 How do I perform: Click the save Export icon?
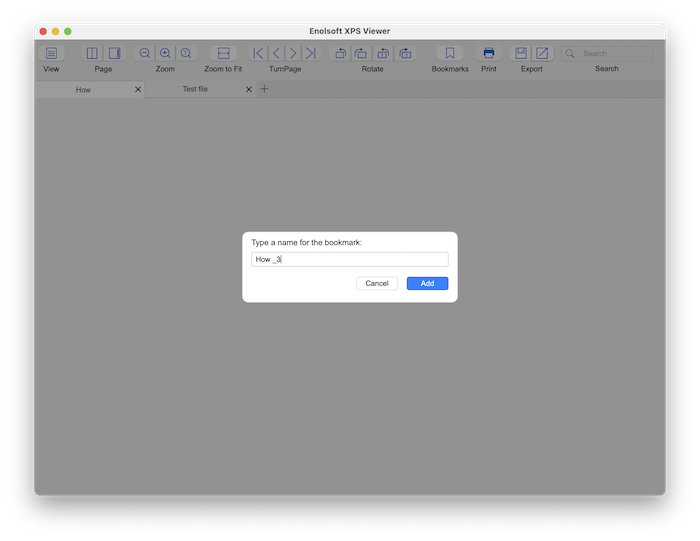pos(521,53)
